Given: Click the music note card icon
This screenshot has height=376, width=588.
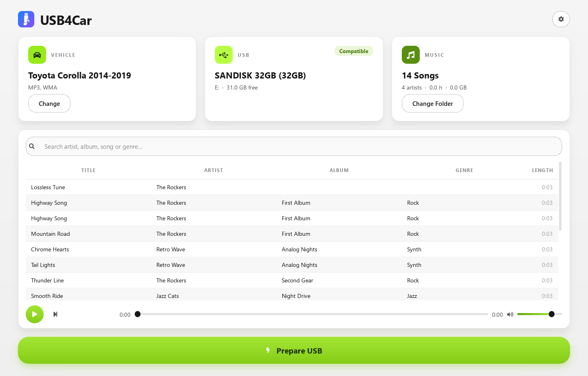Looking at the screenshot, I should tap(411, 55).
